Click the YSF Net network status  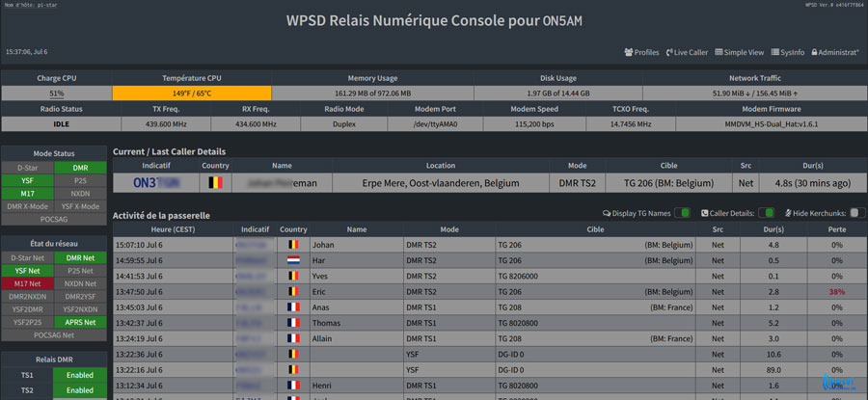[28, 271]
